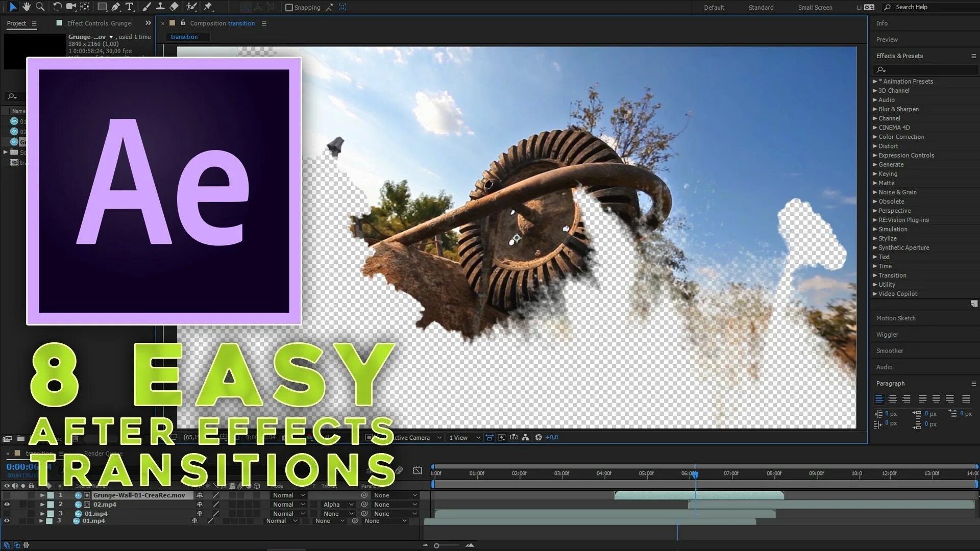Open the Motion Sketch panel
This screenshot has width=980, height=551.
point(896,318)
